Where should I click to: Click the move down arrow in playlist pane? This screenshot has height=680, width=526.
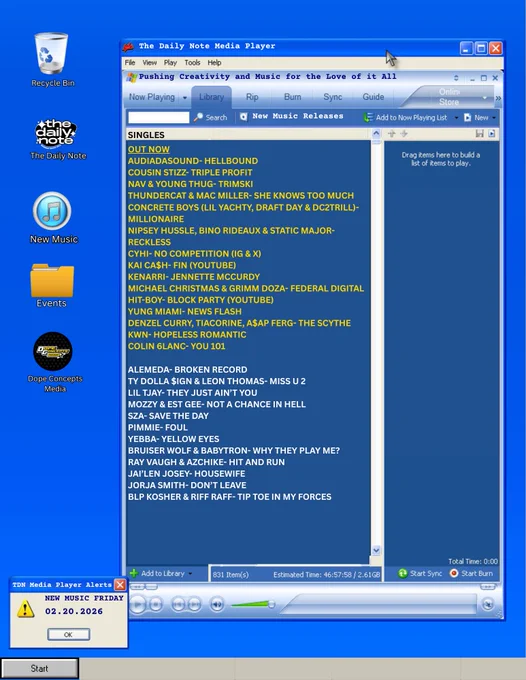[x=404, y=134]
